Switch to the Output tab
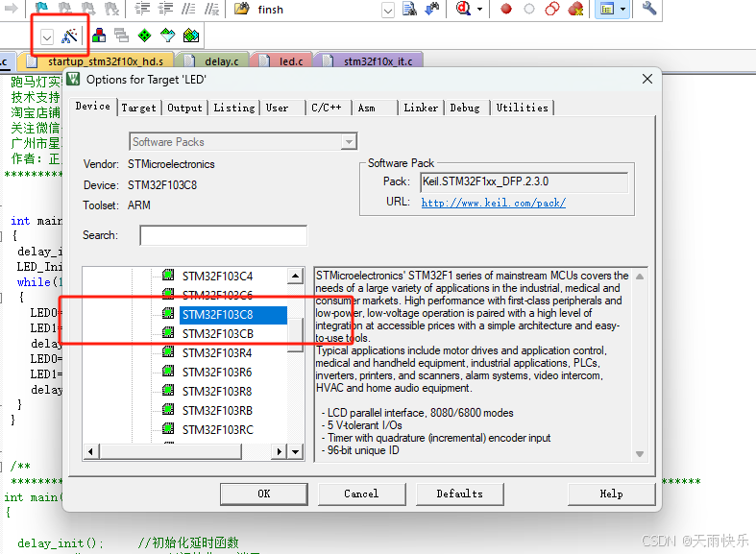Screen dimensions: 756x554 click(x=184, y=108)
